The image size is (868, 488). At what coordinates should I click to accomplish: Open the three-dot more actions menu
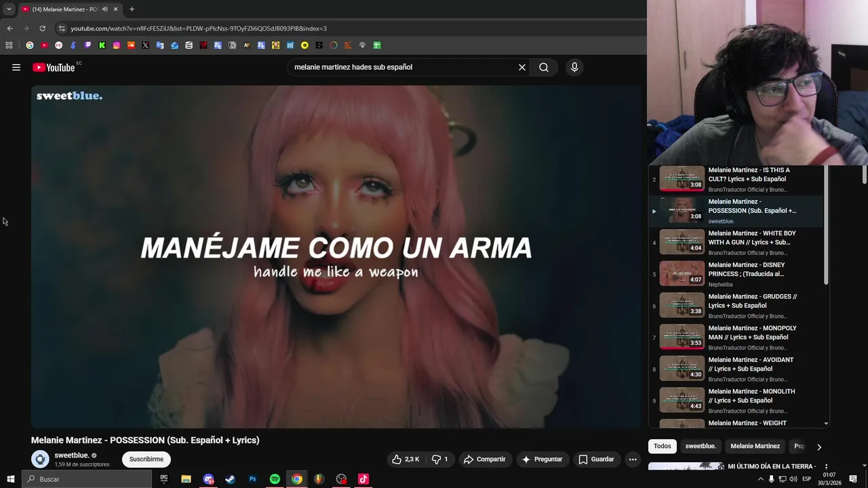(x=633, y=459)
